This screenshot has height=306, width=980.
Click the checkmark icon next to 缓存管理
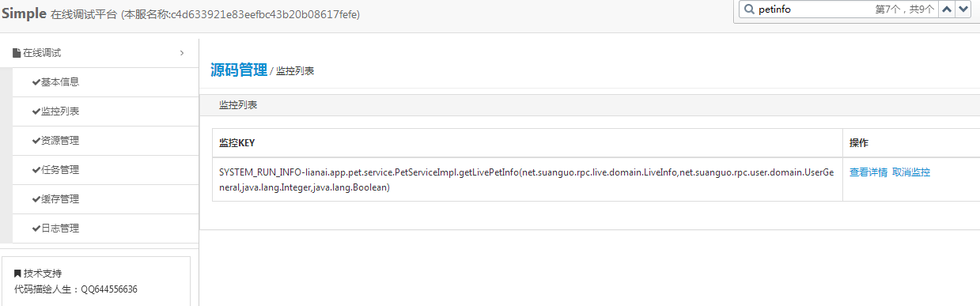click(x=36, y=198)
